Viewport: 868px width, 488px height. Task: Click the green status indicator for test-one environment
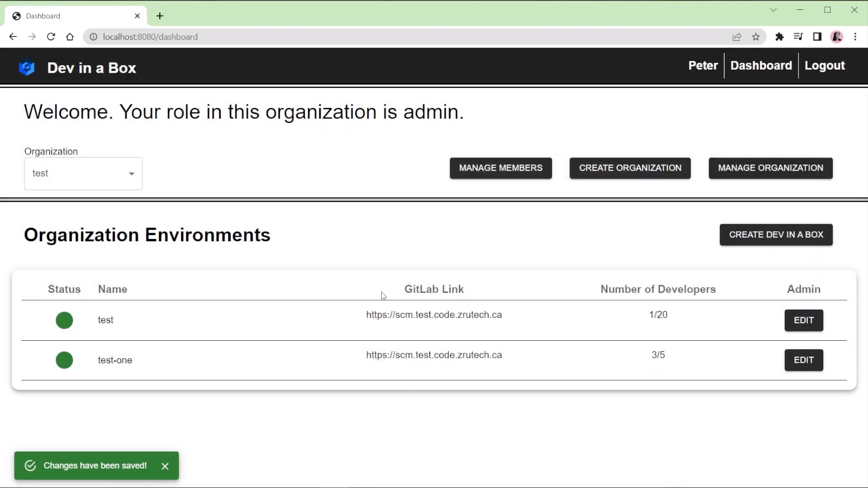click(64, 360)
